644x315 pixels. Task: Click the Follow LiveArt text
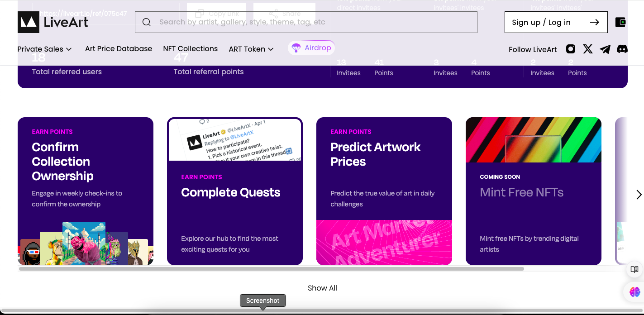pos(533,49)
